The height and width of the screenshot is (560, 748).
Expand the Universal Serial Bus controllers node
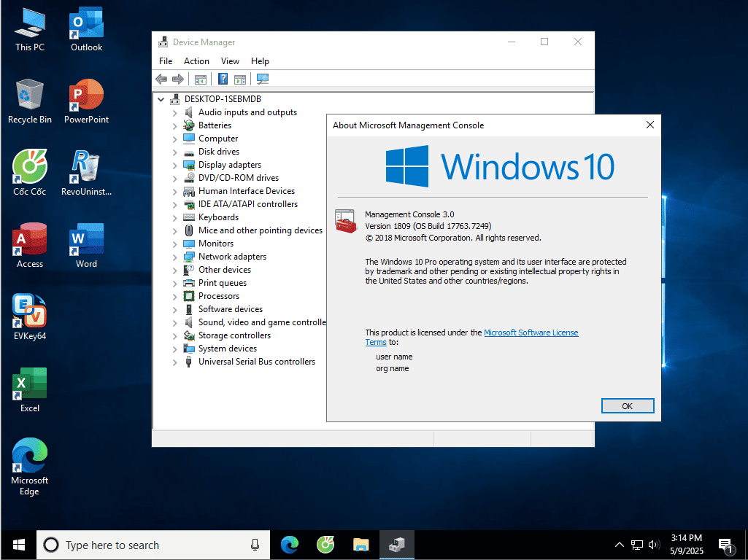click(174, 362)
